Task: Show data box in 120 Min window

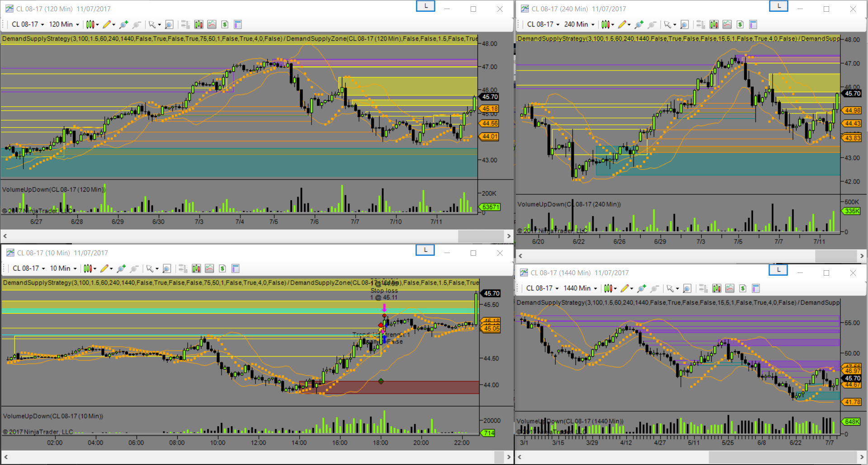Action: (x=169, y=24)
